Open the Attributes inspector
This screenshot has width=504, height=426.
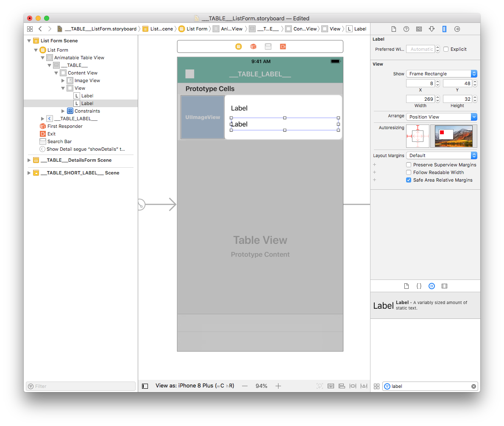tap(432, 29)
